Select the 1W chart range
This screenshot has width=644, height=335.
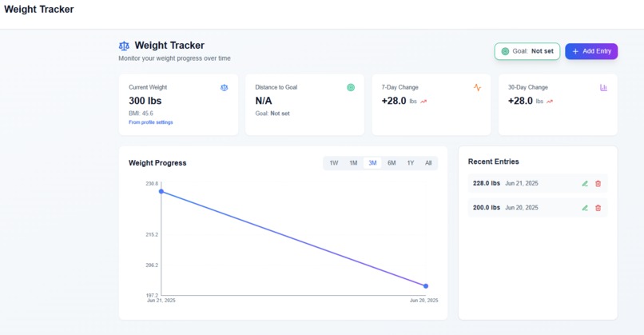point(334,163)
